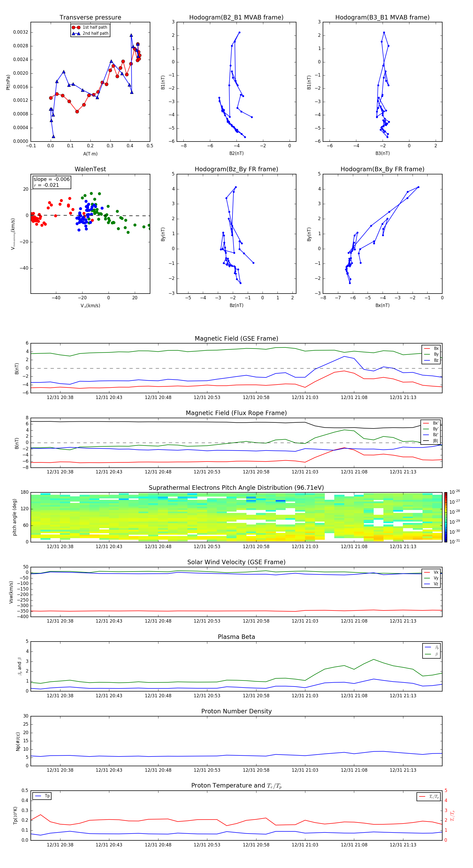Click the "Pt(nPa)" y-axis label
473x868 pixels.
point(8,82)
